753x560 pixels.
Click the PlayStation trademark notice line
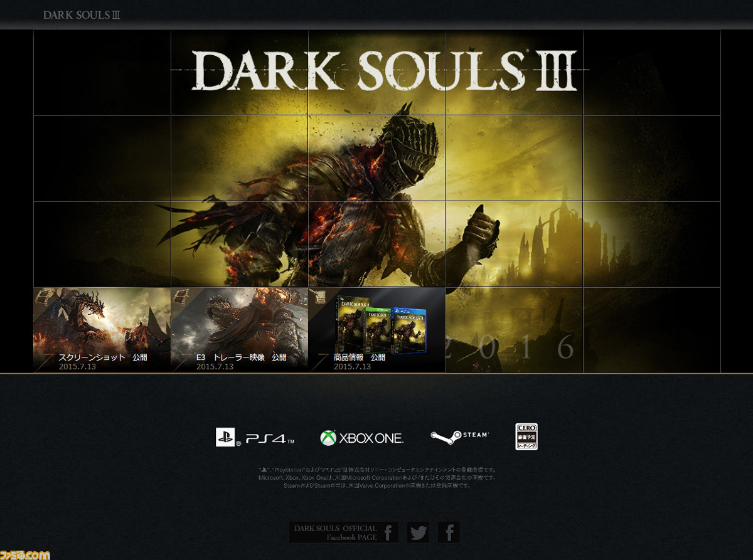(x=376, y=470)
